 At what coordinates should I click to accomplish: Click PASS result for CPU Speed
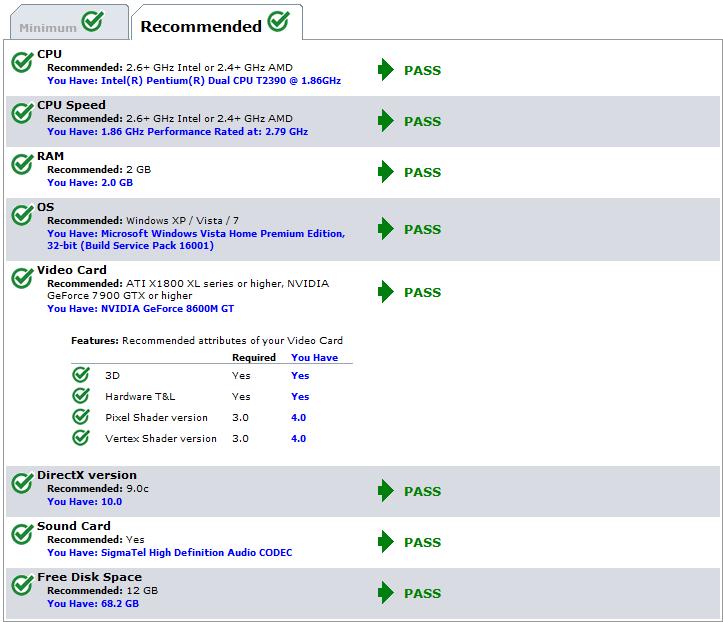[x=422, y=122]
